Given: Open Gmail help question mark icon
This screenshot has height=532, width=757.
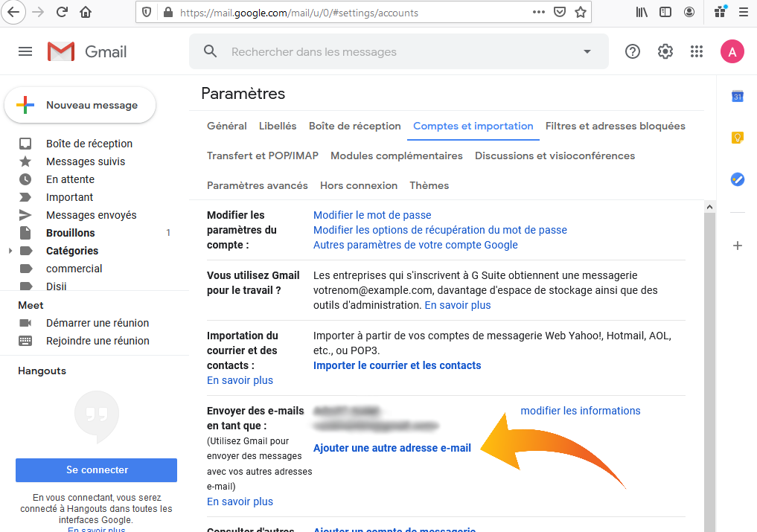Looking at the screenshot, I should 633,51.
